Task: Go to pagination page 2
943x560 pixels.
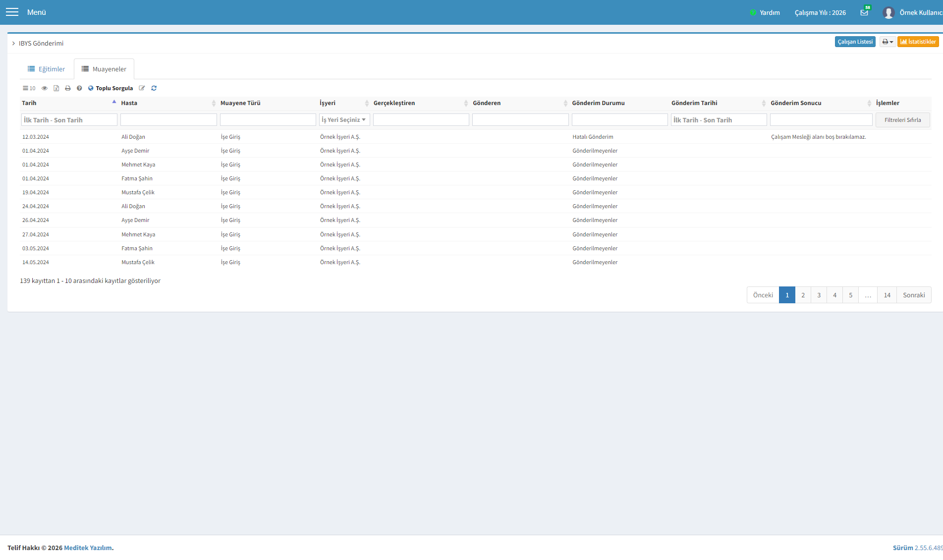Action: [803, 295]
